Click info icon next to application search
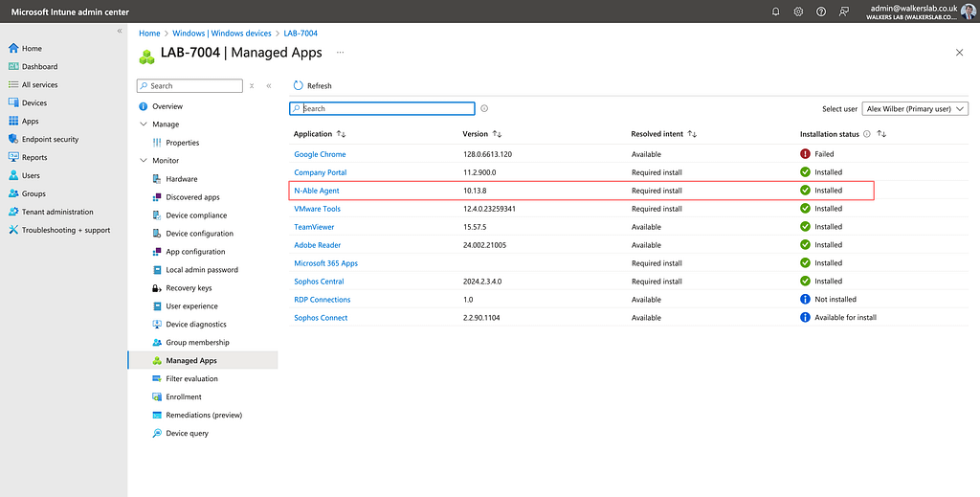 [x=484, y=109]
